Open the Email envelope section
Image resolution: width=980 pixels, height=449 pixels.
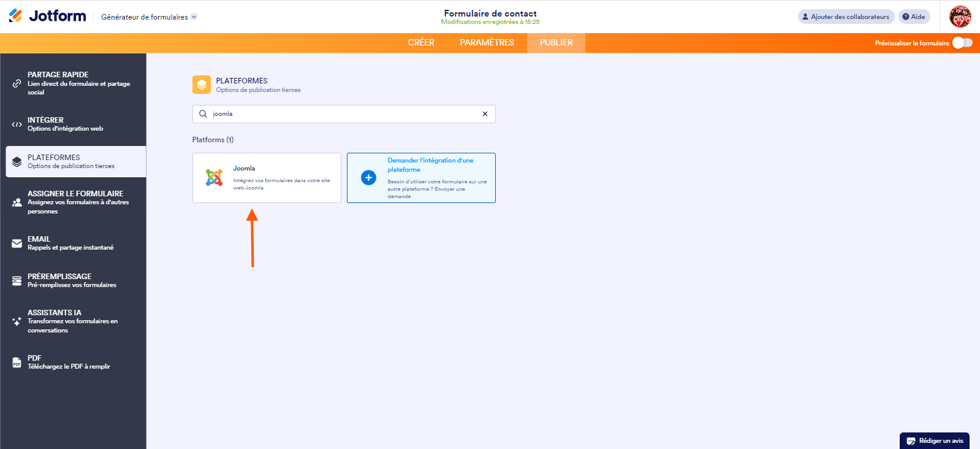coord(17,244)
